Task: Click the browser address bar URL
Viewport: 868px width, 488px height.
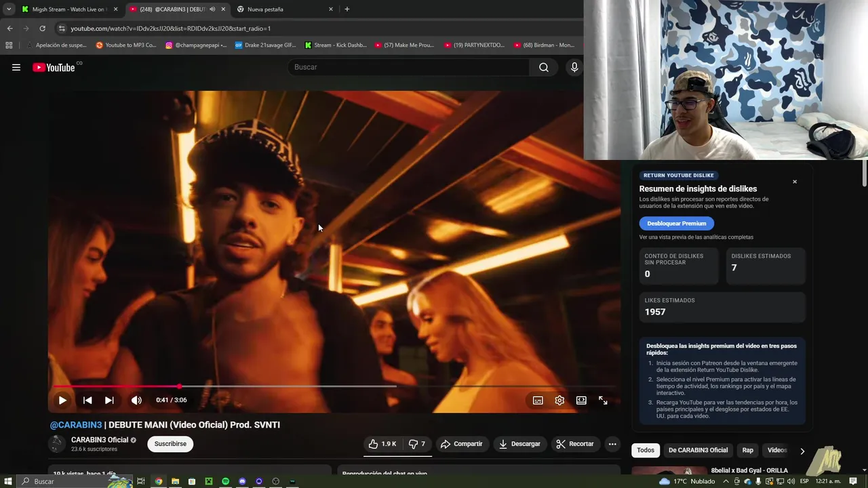Action: pyautogui.click(x=171, y=28)
